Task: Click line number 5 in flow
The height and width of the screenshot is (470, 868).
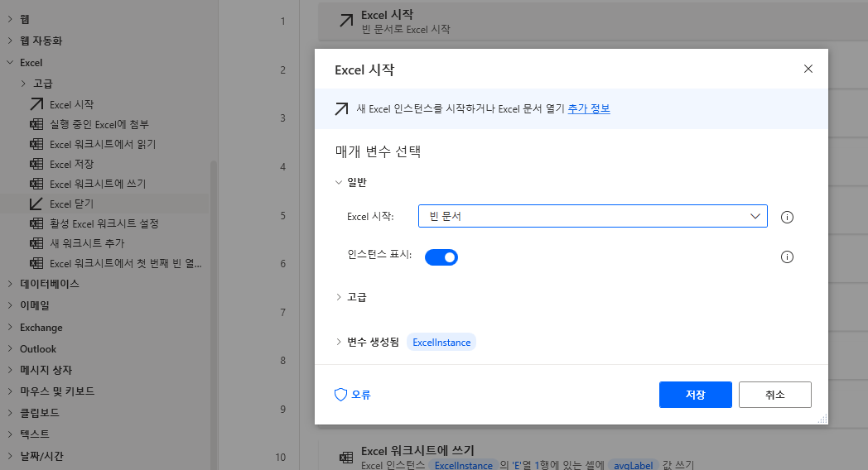Action: tap(283, 216)
